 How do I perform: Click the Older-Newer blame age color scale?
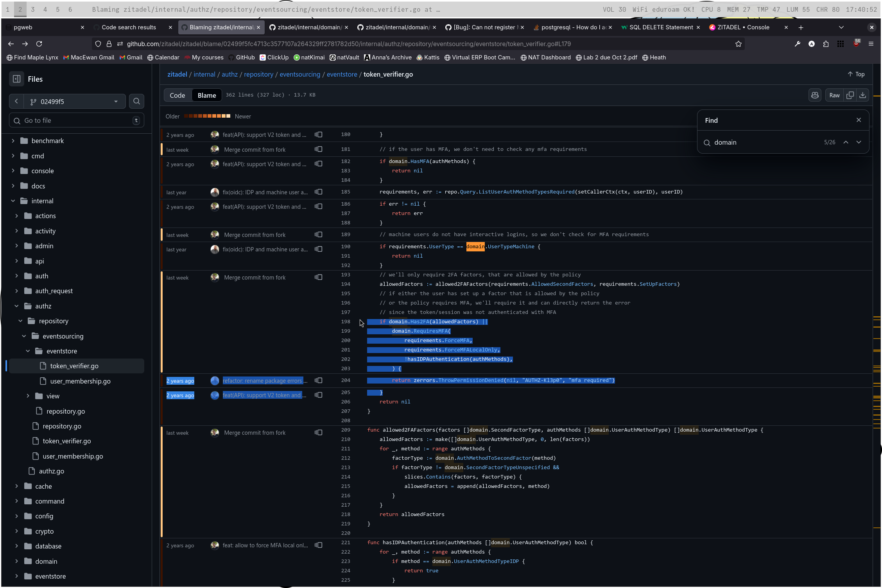207,116
